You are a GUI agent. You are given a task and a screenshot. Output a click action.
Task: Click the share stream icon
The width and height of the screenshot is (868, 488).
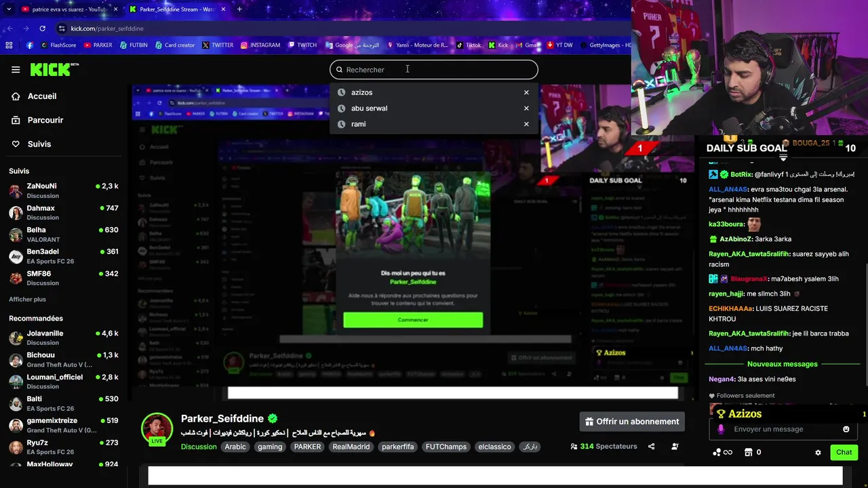tap(652, 447)
